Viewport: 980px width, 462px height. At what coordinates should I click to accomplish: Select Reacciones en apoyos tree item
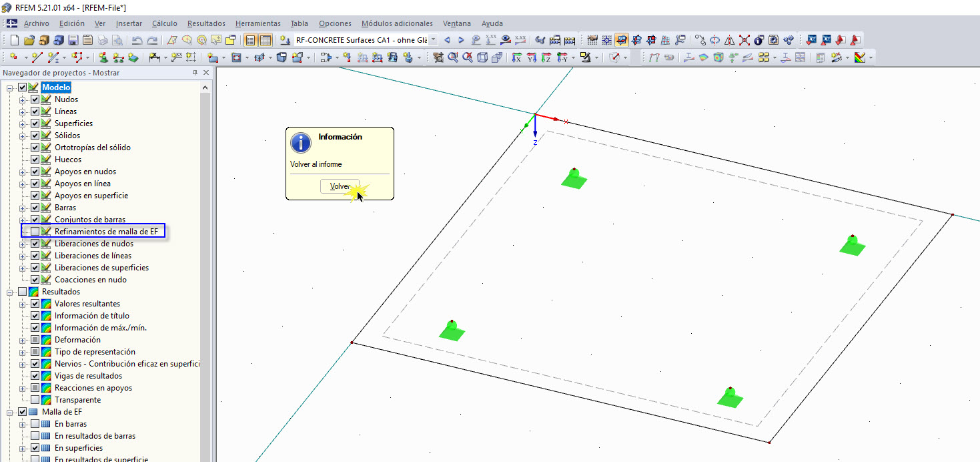(x=93, y=388)
